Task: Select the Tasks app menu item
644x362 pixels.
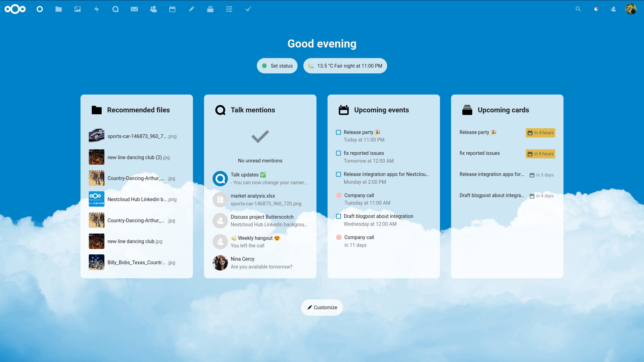Action: (x=249, y=9)
